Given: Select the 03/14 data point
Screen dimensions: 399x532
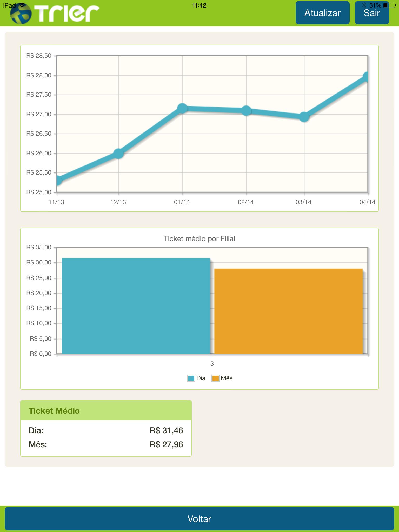Looking at the screenshot, I should tap(304, 117).
